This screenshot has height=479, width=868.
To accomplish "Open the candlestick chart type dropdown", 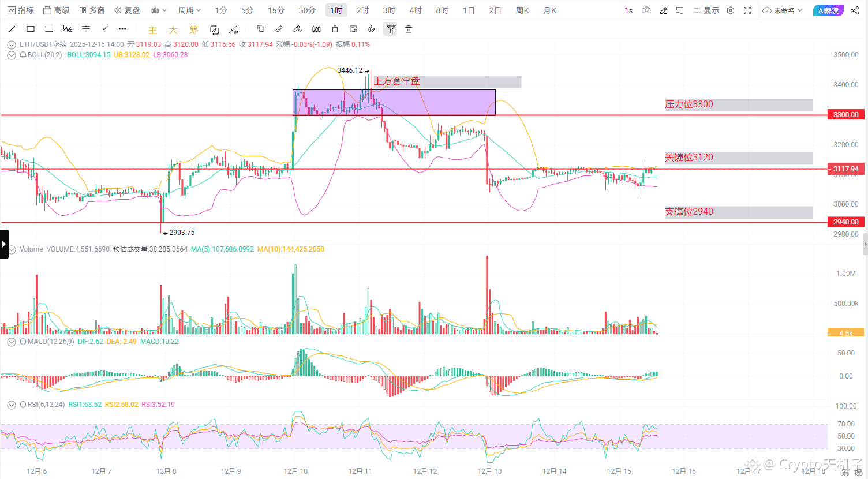I will [159, 10].
